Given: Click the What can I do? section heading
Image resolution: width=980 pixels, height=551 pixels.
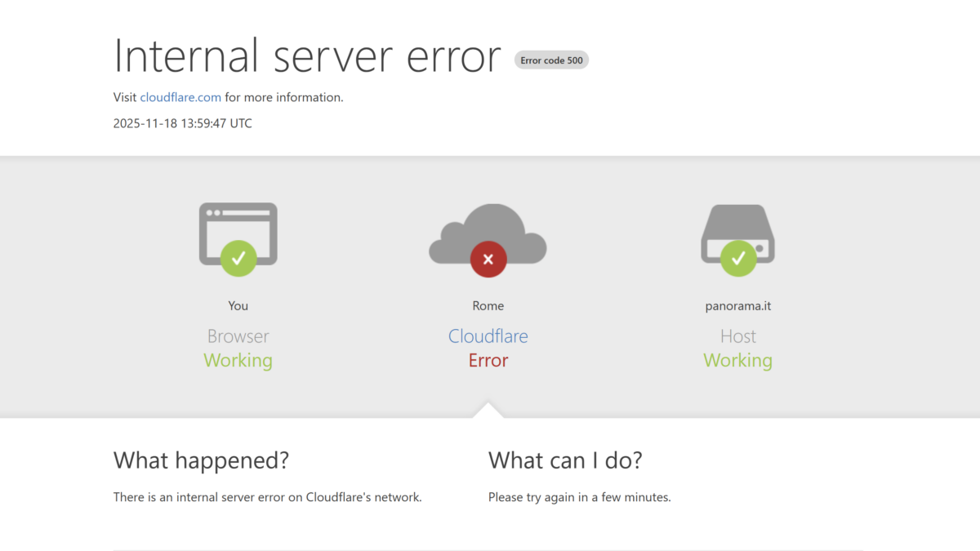Looking at the screenshot, I should [564, 460].
